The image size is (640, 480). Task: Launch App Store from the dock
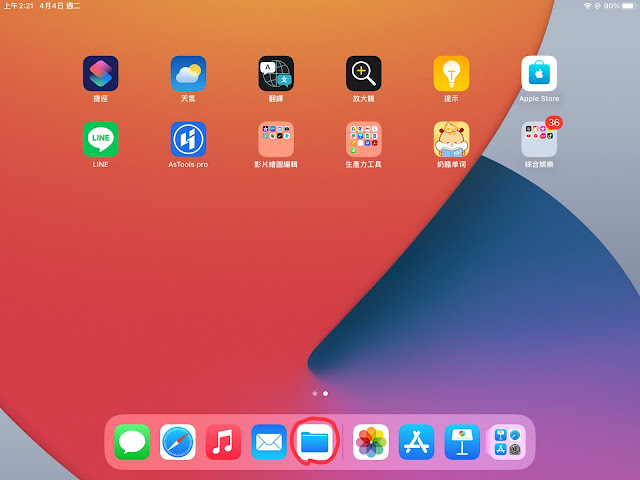pyautogui.click(x=416, y=442)
